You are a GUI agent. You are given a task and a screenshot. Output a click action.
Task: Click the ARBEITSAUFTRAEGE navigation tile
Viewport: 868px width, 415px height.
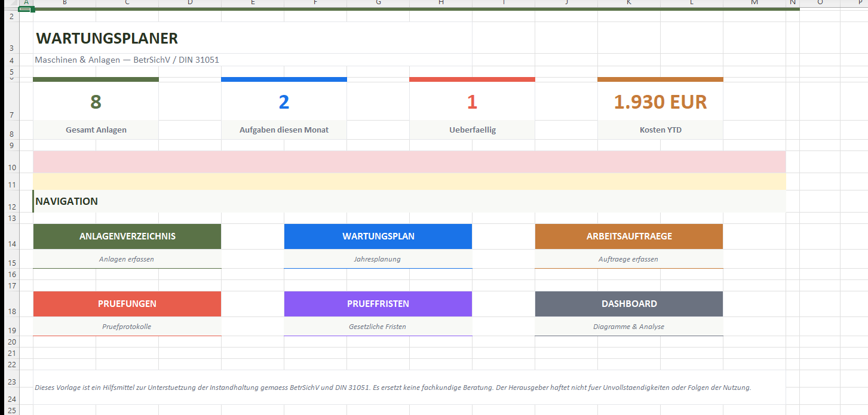(x=629, y=236)
